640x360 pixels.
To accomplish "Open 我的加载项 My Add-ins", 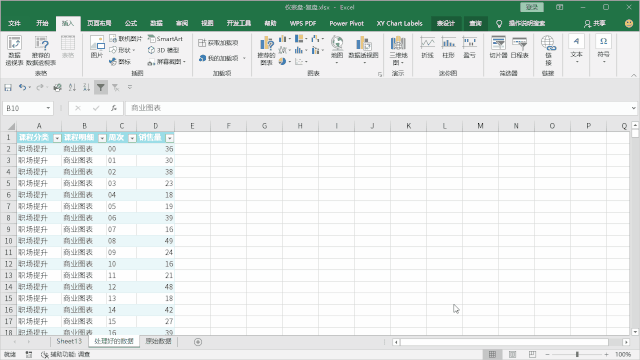I will (222, 58).
